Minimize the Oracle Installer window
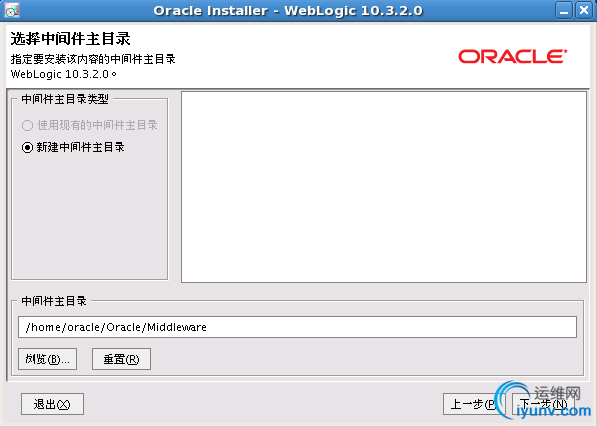The height and width of the screenshot is (427, 597). tap(564, 10)
